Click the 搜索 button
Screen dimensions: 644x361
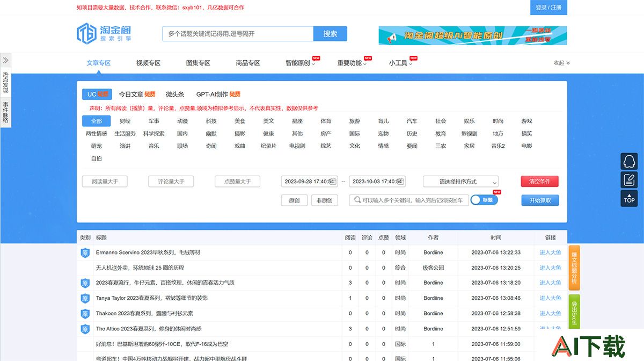tap(330, 34)
